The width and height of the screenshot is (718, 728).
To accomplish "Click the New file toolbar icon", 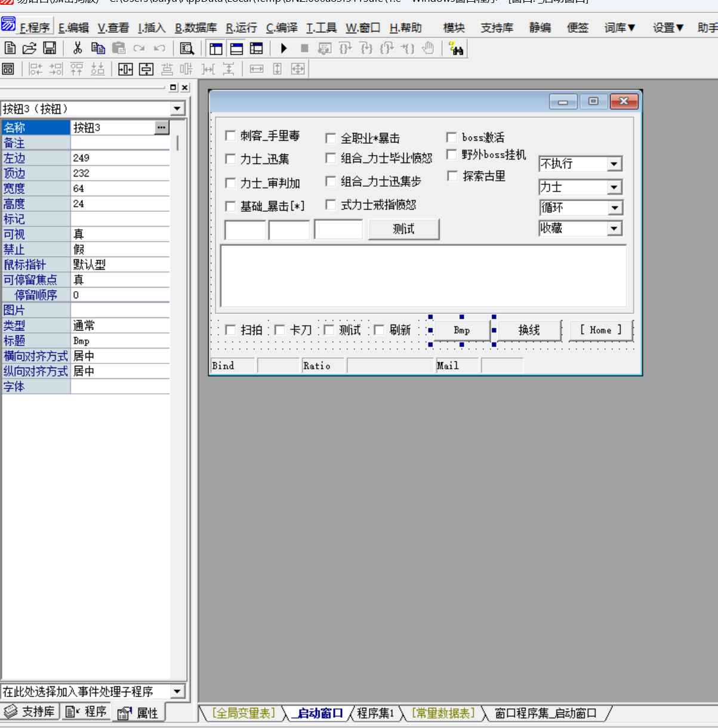I will click(x=10, y=48).
